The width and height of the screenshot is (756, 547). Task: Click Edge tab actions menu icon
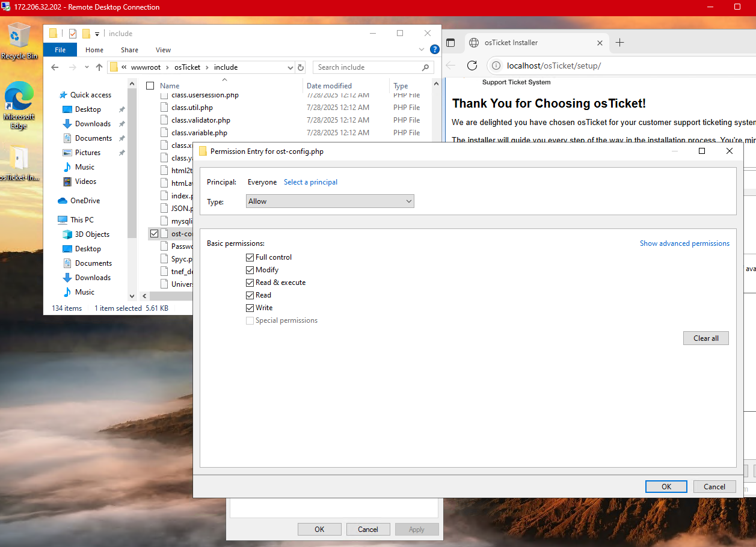point(450,43)
